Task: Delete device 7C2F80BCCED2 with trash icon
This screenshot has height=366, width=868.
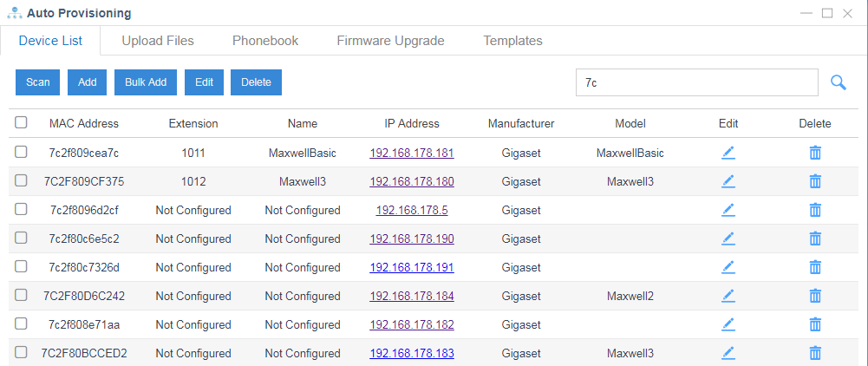Action: point(815,353)
